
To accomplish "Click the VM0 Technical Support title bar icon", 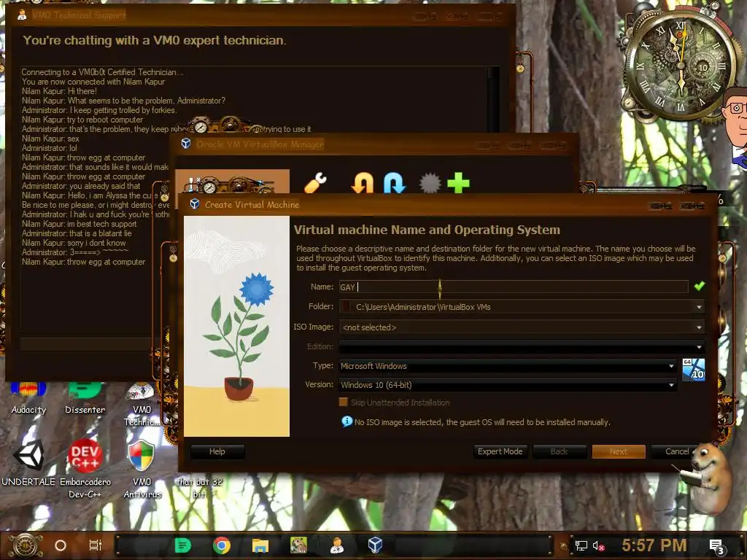I will pos(22,15).
